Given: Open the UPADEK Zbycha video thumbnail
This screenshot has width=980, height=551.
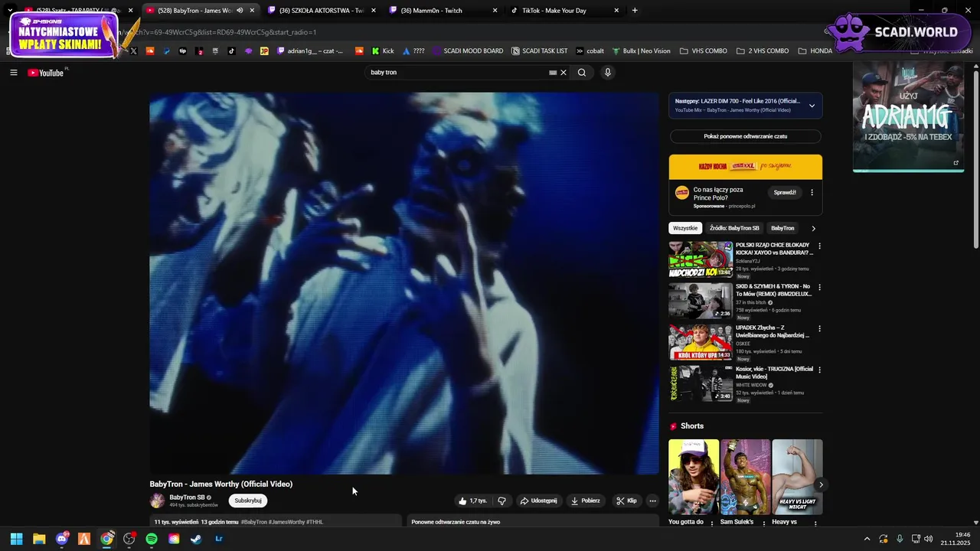Looking at the screenshot, I should pyautogui.click(x=701, y=342).
